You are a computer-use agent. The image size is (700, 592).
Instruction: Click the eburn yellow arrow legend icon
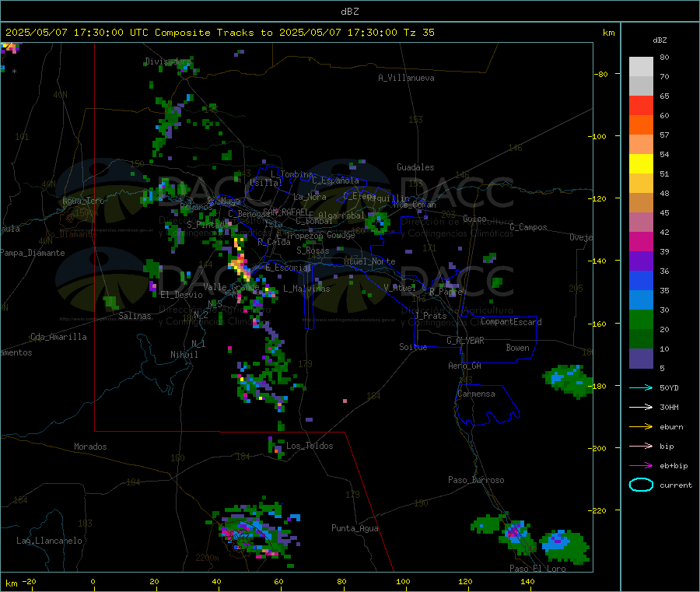point(641,427)
